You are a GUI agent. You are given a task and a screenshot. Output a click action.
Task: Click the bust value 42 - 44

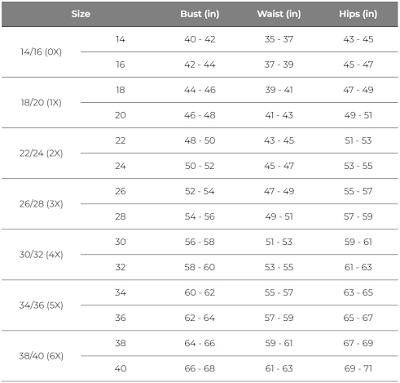click(x=200, y=65)
